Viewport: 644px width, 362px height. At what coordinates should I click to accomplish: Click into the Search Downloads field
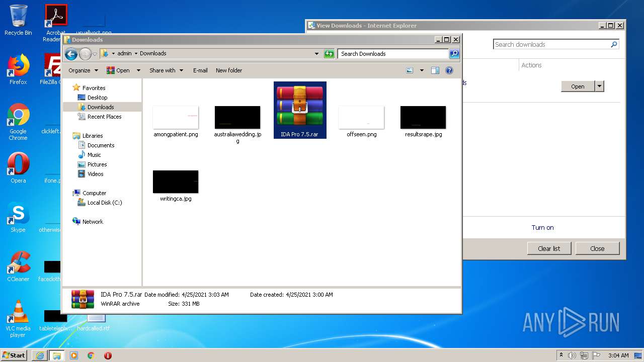click(393, 54)
